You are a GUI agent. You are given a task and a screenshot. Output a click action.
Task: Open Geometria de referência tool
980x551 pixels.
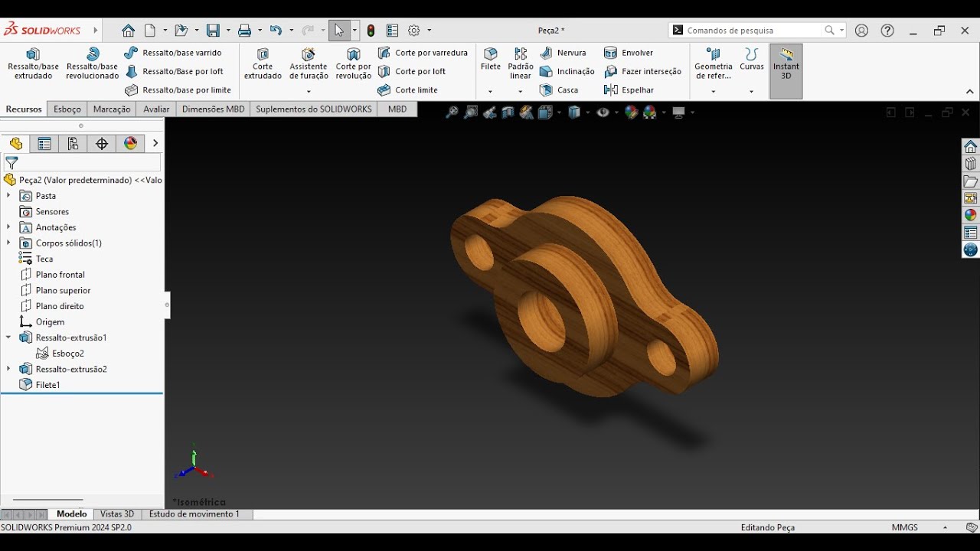pyautogui.click(x=713, y=64)
